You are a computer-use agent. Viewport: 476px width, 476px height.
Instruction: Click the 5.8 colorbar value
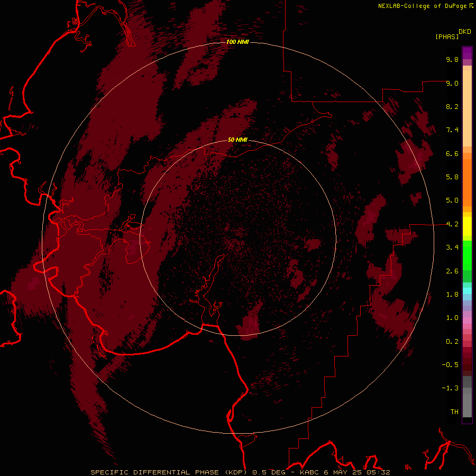click(452, 177)
